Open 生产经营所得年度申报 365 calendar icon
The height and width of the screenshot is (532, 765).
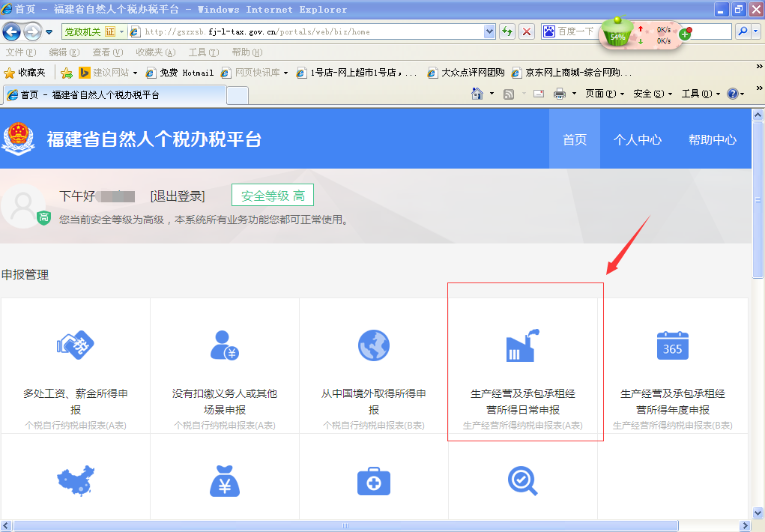(x=672, y=345)
